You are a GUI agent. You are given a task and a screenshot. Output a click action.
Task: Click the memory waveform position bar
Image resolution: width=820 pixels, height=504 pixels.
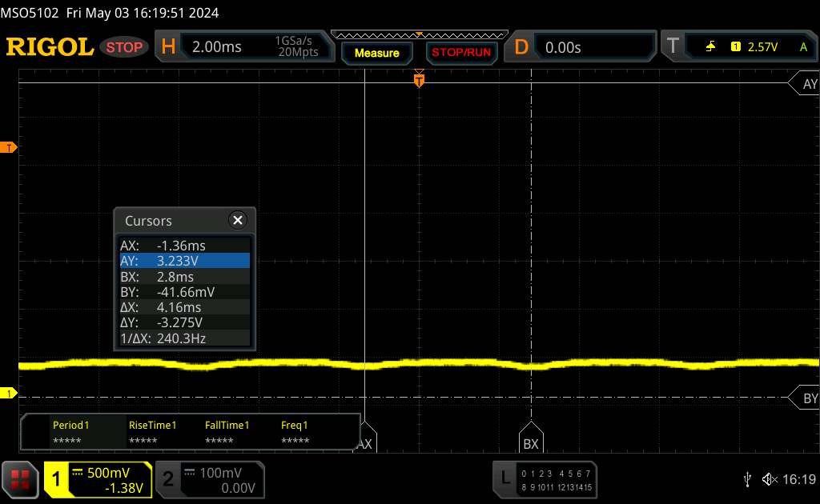[420, 35]
